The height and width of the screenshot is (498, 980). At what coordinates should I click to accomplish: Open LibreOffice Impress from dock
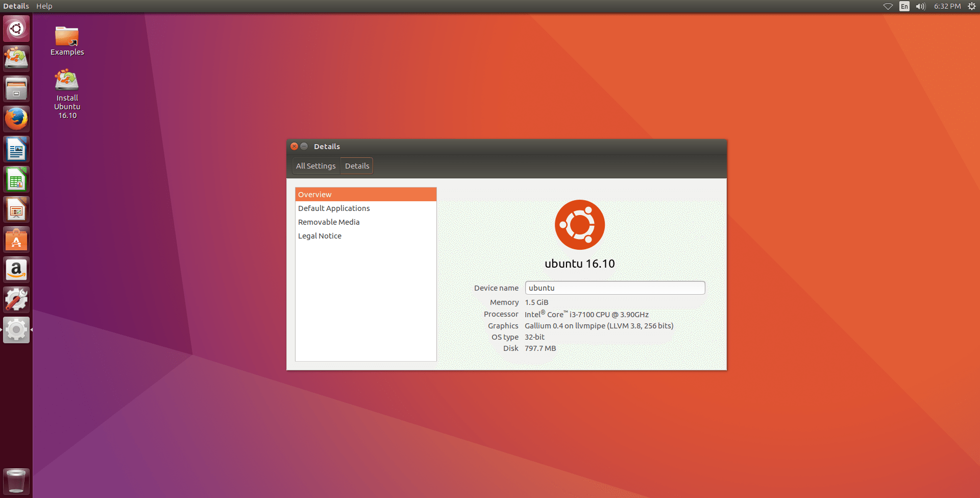(x=16, y=209)
